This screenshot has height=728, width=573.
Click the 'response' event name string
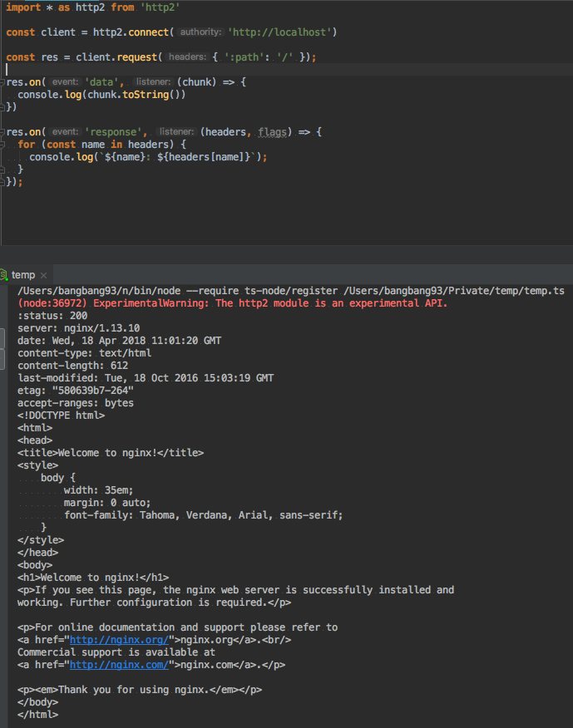pos(117,132)
